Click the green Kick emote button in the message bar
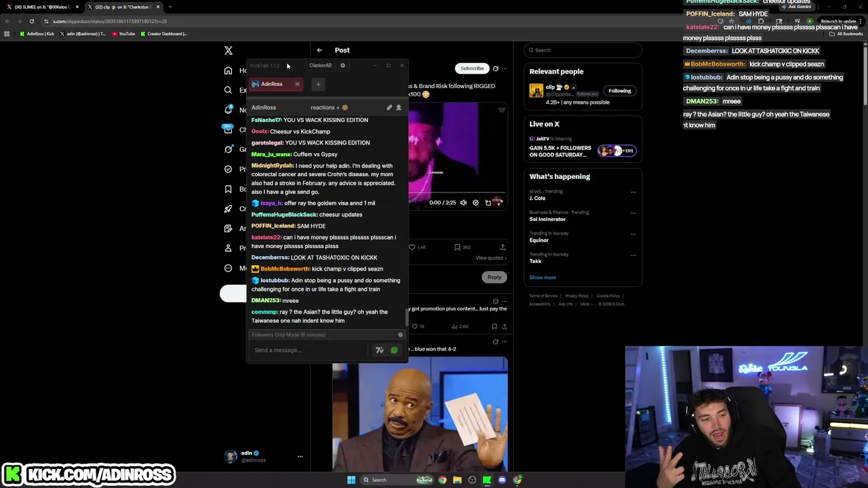This screenshot has height=488, width=868. 394,350
